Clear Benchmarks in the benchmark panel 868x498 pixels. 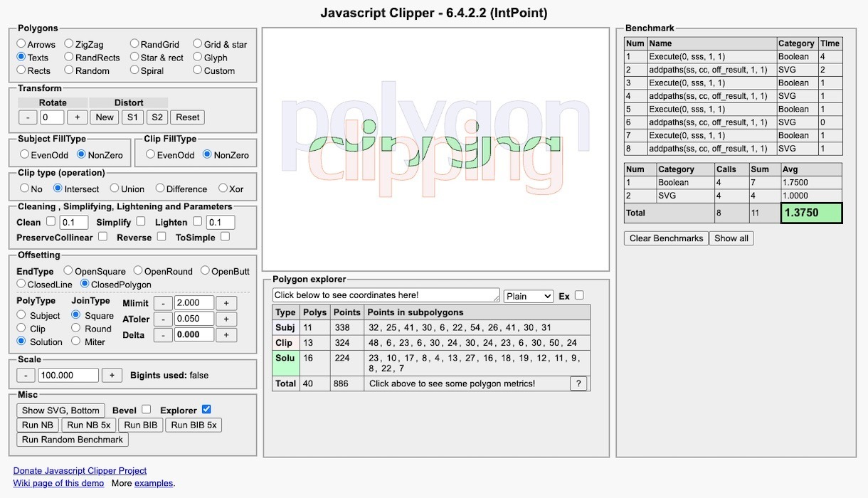click(x=666, y=238)
